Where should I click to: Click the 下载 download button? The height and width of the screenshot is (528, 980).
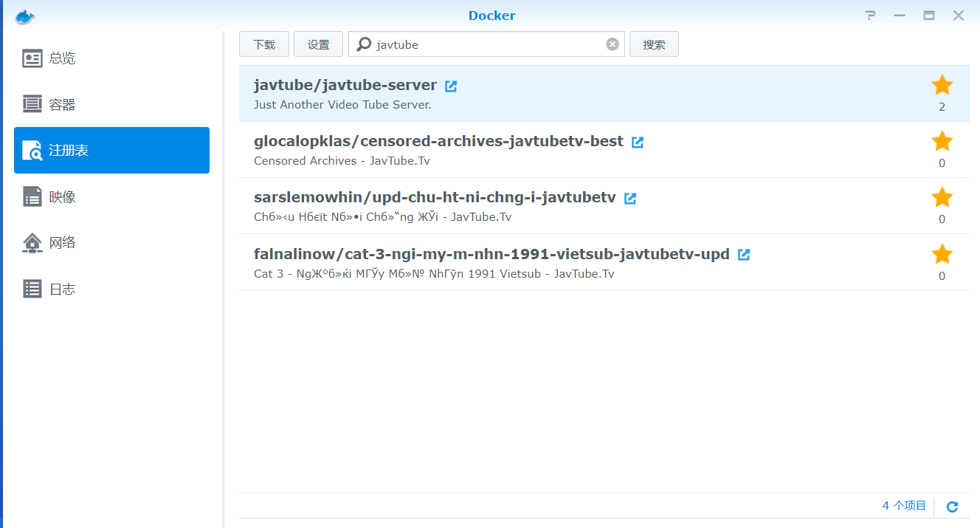point(264,44)
